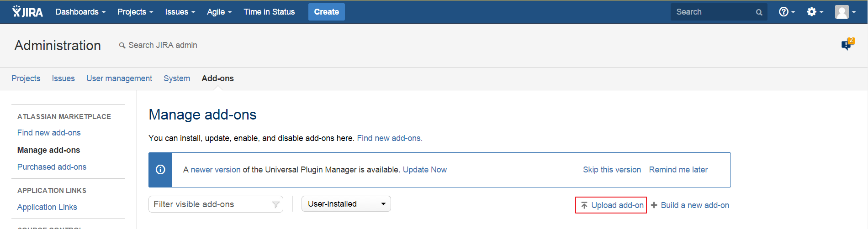Click the Filter visible add-ons field
Screen dimensions: 868x229
click(x=210, y=204)
